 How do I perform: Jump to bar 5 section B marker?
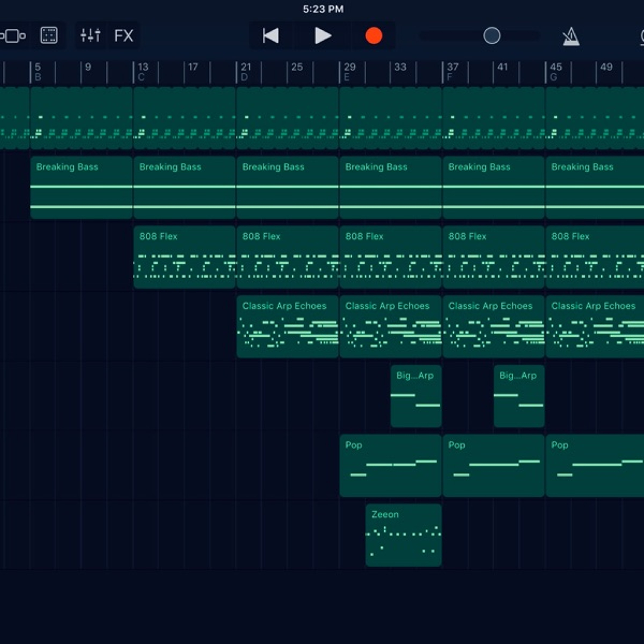[38, 72]
